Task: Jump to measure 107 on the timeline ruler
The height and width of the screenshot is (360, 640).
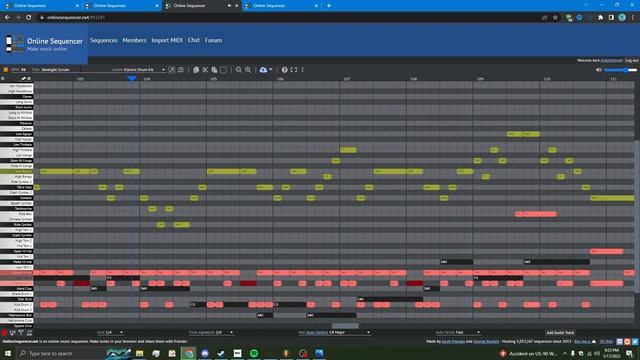Action: 347,79
